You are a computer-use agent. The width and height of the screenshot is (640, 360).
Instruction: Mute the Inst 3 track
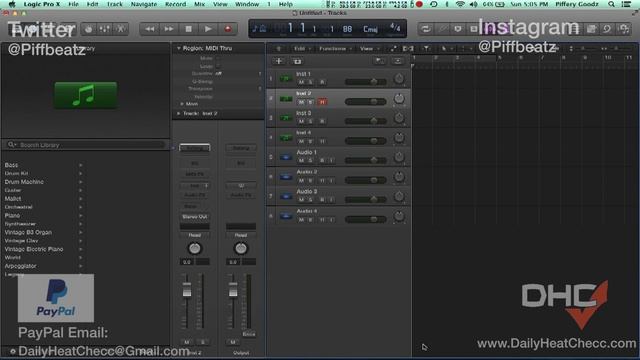pos(301,122)
